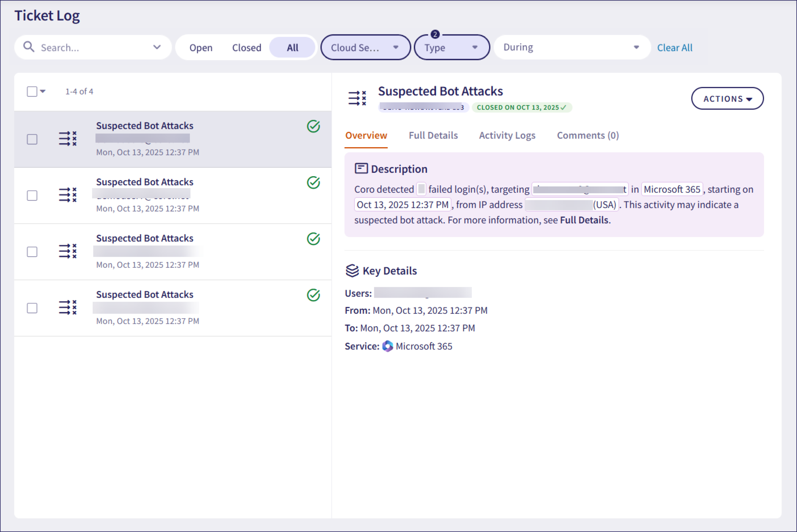Open the Activity Logs tab
The width and height of the screenshot is (797, 532).
pos(507,135)
